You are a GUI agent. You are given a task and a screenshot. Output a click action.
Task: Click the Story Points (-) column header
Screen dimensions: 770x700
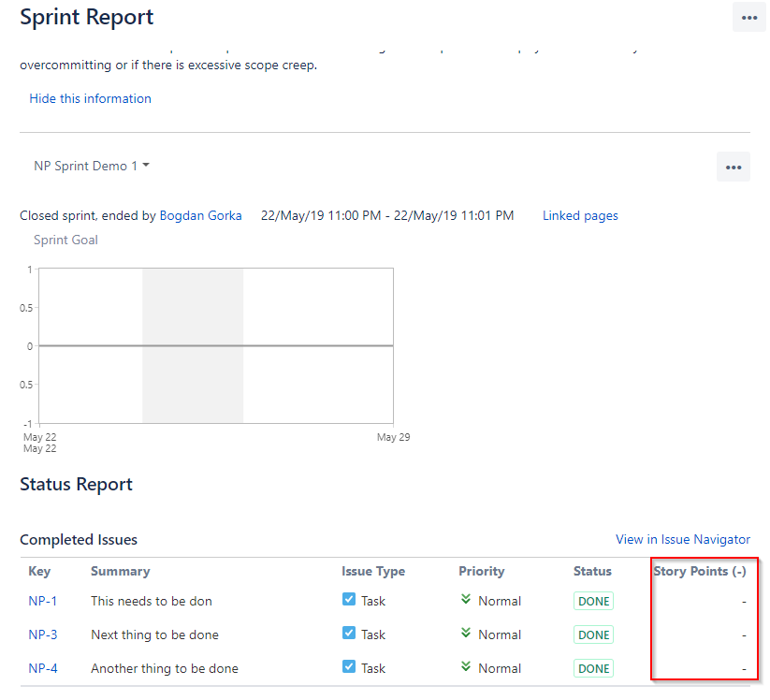tap(700, 571)
